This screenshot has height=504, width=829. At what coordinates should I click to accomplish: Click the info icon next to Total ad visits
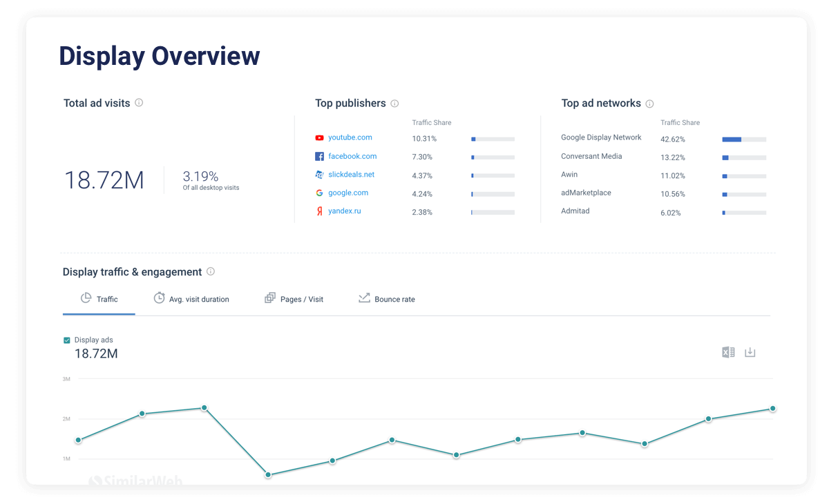(x=139, y=102)
